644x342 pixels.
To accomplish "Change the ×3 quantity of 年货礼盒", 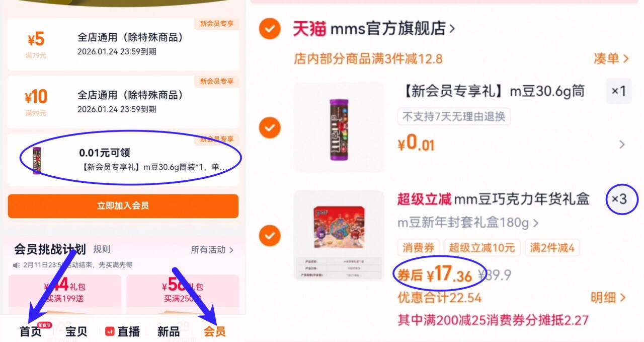I will (619, 199).
